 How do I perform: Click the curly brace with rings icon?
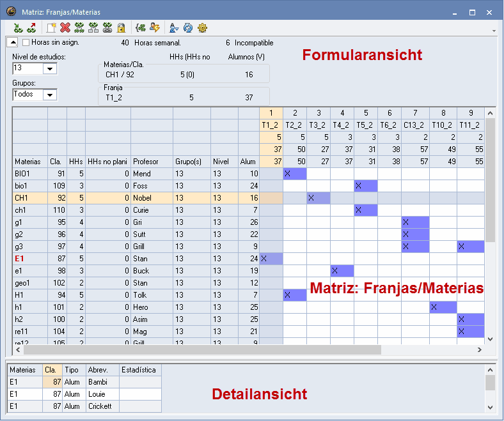pos(141,28)
